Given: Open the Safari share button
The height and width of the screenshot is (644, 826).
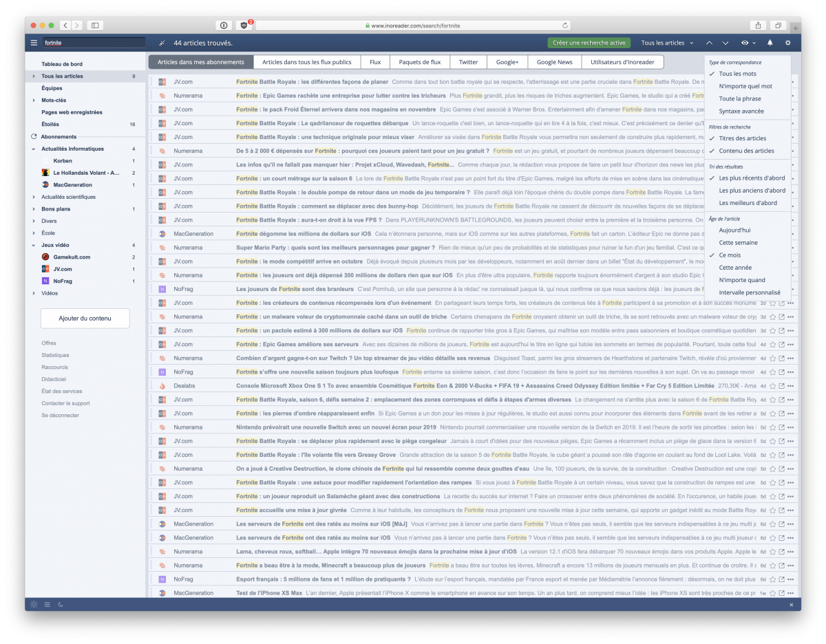Looking at the screenshot, I should point(758,25).
